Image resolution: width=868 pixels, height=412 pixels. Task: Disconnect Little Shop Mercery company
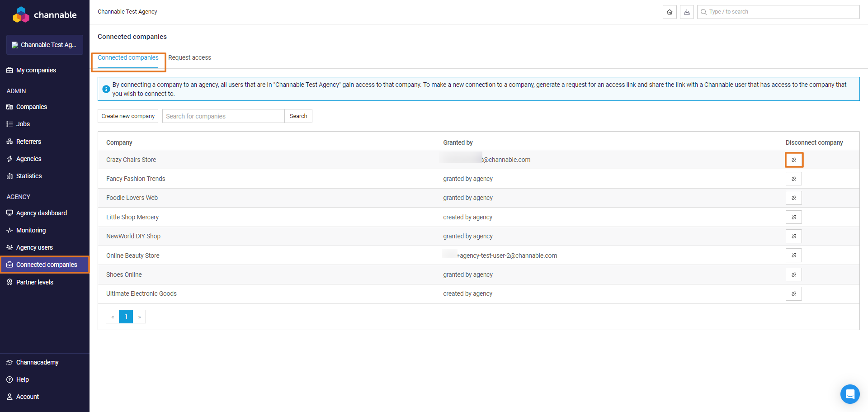click(794, 217)
